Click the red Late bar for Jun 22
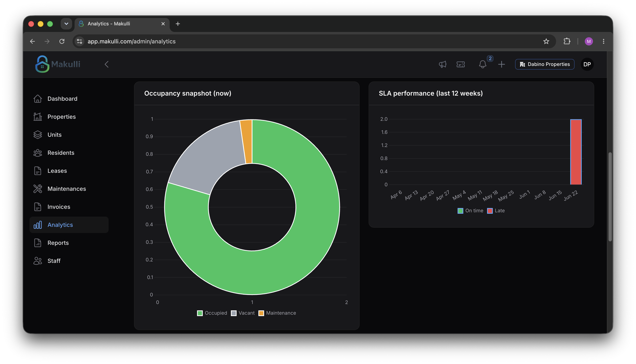The image size is (636, 364). [576, 152]
